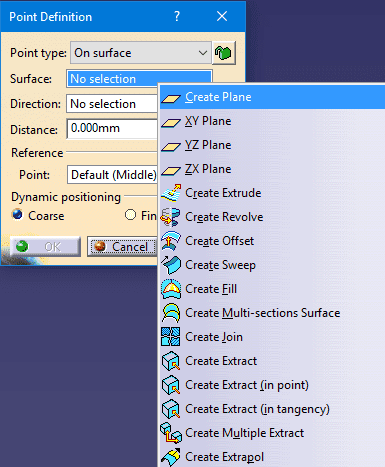385x467 pixels.
Task: Click the Create Extract icon
Action: (171, 361)
